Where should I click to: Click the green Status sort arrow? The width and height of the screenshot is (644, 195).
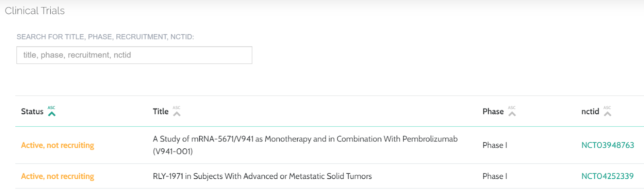(x=52, y=114)
